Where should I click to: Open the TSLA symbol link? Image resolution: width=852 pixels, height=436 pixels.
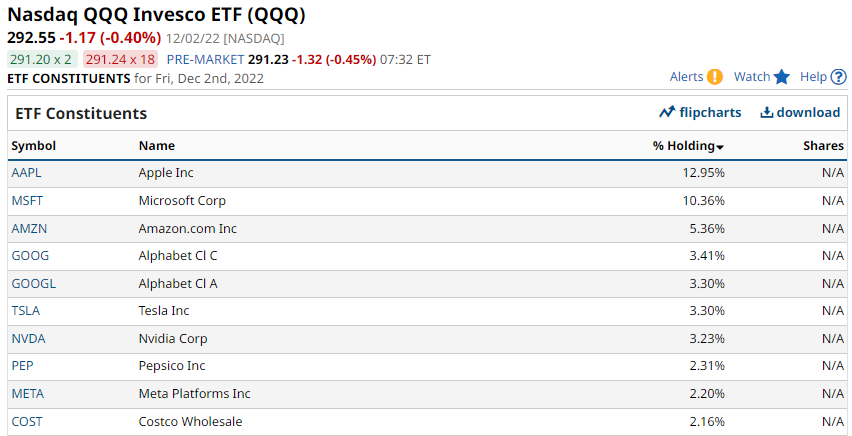click(x=26, y=311)
